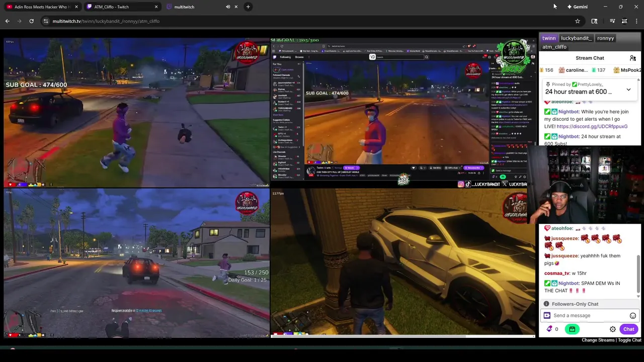Screen dimensions: 644x362
Task: Click the site info icon in address bar
Action: pos(46,21)
